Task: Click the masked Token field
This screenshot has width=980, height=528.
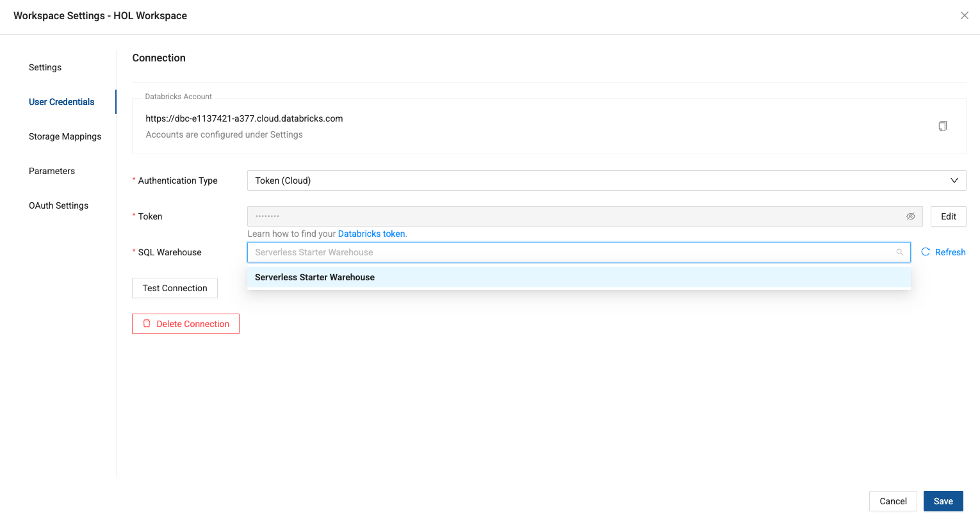Action: point(585,216)
